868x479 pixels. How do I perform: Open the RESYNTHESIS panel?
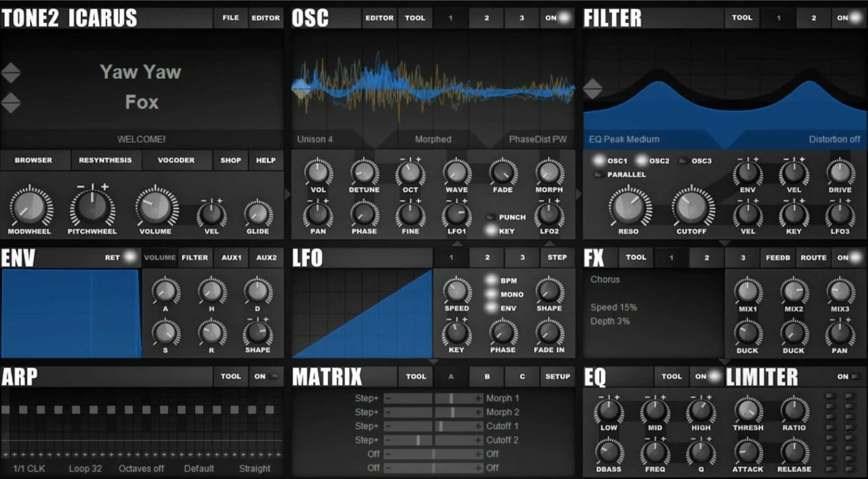(x=105, y=161)
